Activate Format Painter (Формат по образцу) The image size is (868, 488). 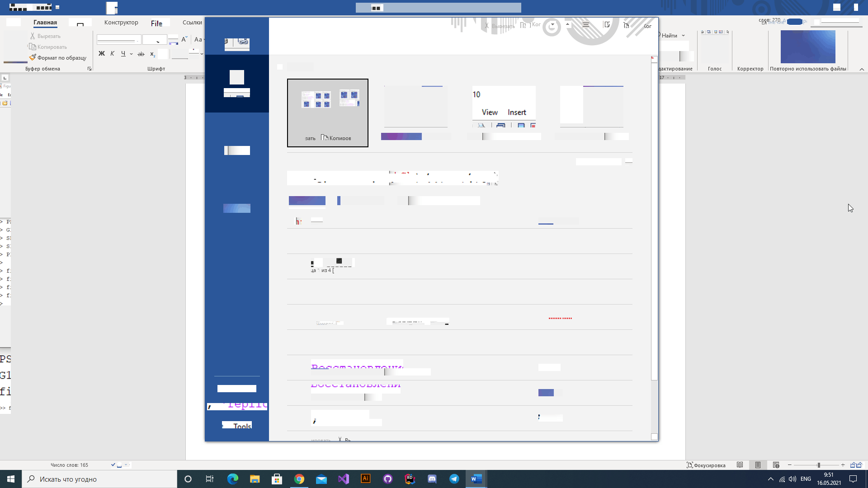[x=58, y=57]
